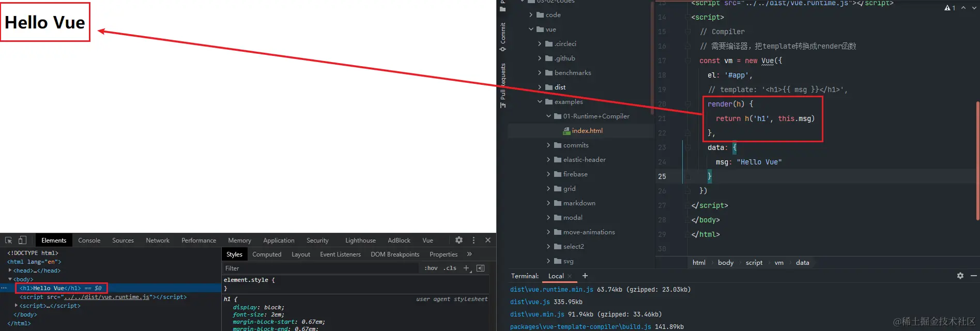Switch to the Console tab
The width and height of the screenshot is (980, 331).
pos(89,240)
